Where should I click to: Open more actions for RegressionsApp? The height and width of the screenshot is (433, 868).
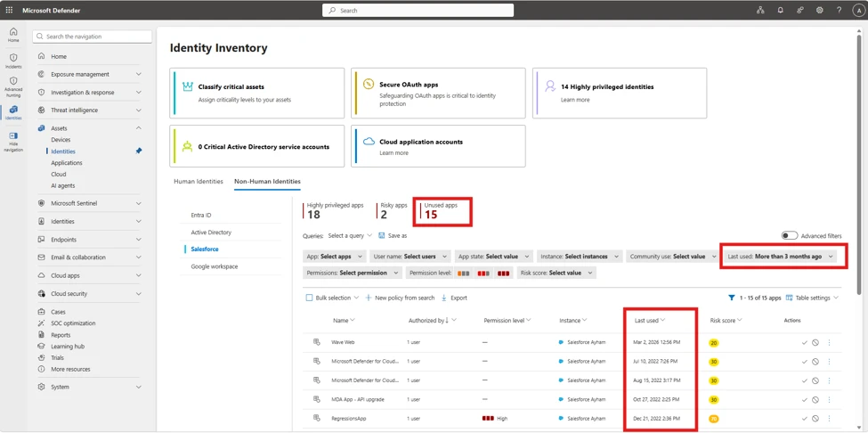click(829, 418)
